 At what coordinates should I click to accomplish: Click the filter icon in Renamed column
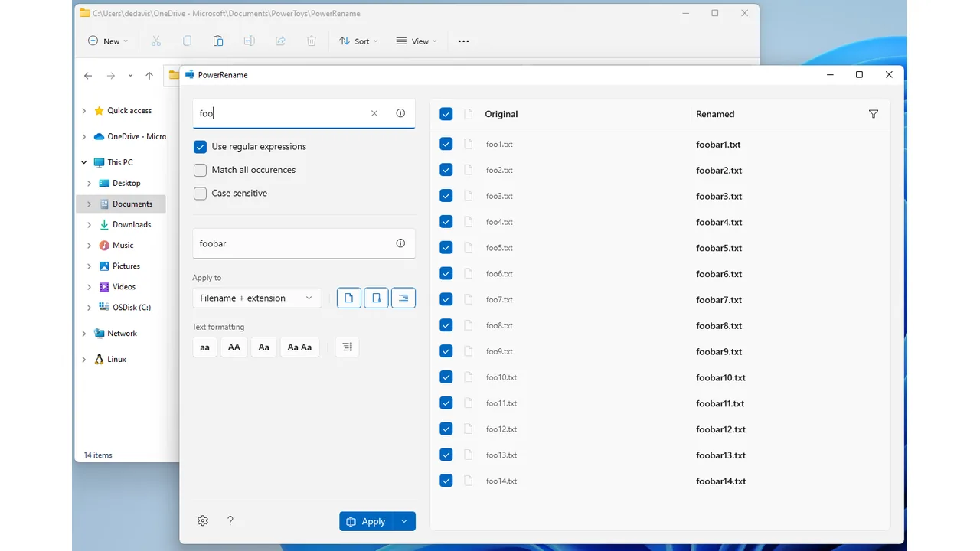874,114
